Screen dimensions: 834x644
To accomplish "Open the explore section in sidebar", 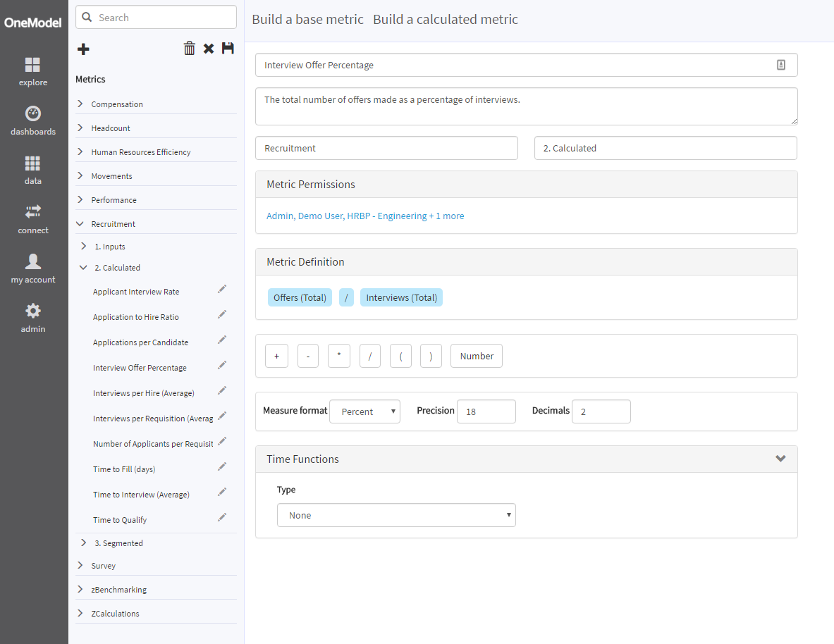I will [x=33, y=71].
